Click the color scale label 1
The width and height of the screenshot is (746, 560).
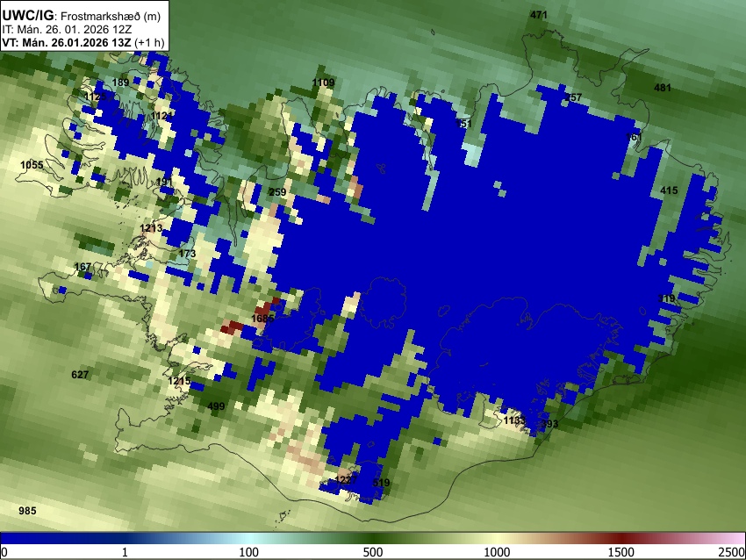pos(125,552)
